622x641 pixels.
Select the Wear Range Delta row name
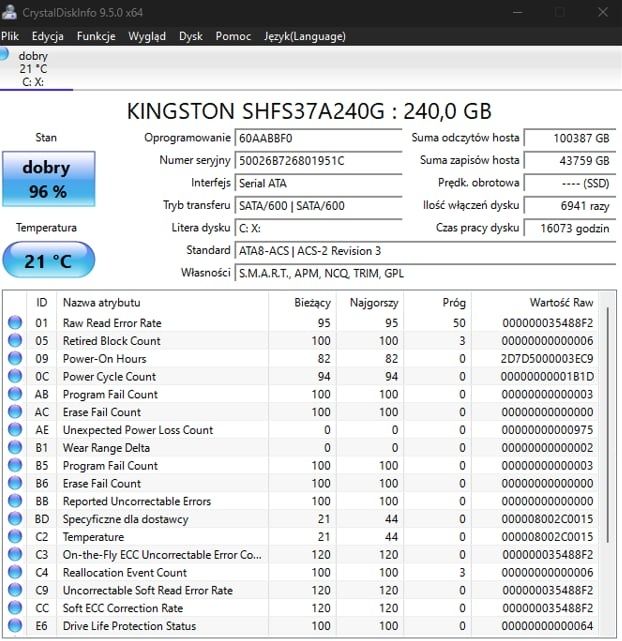(x=106, y=448)
